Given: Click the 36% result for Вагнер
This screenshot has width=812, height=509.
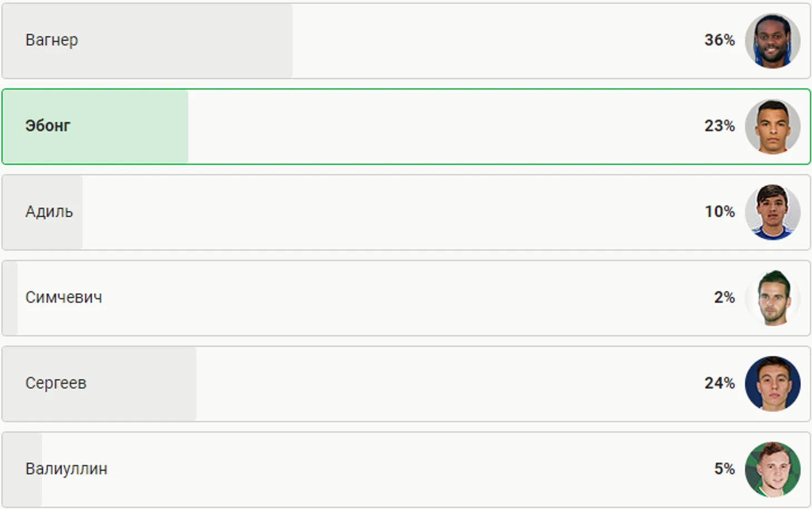Looking at the screenshot, I should point(719,40).
